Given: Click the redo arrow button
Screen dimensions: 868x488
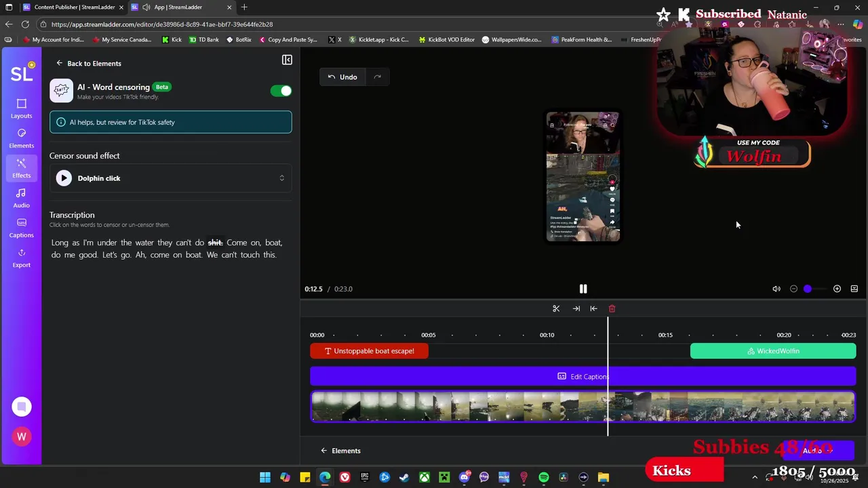Looking at the screenshot, I should [377, 77].
